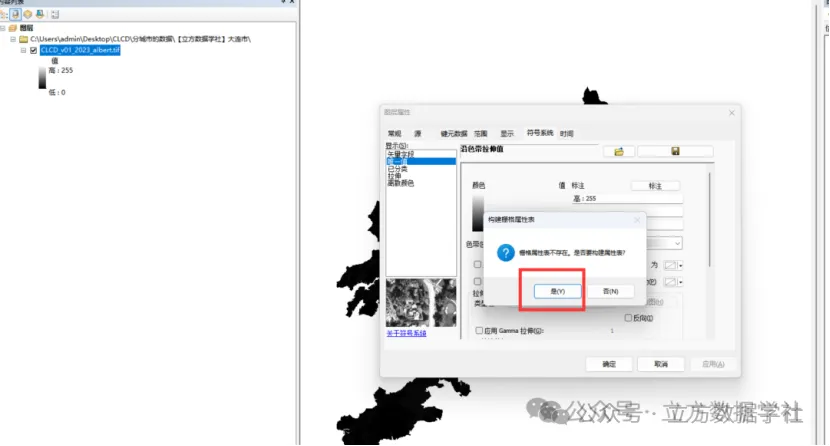Click the blue question mark icon in the message box
The width and height of the screenshot is (830, 446).
(x=506, y=253)
